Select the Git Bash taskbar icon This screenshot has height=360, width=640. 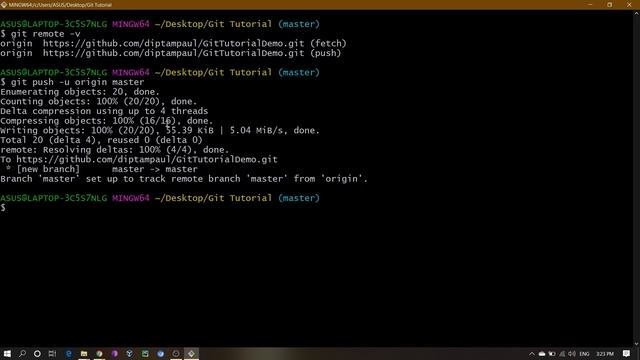tap(191, 353)
